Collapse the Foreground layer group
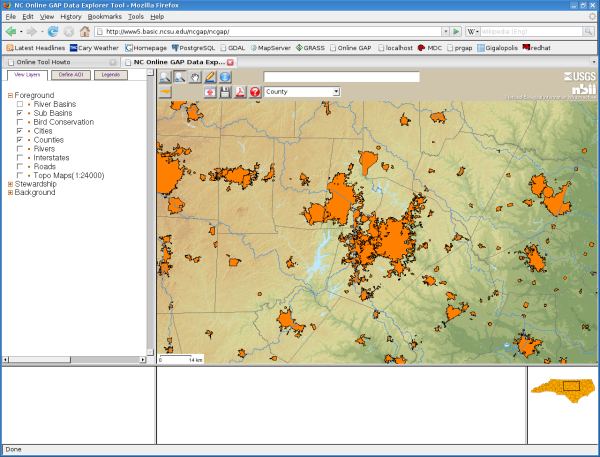600x457 pixels. [x=10, y=95]
